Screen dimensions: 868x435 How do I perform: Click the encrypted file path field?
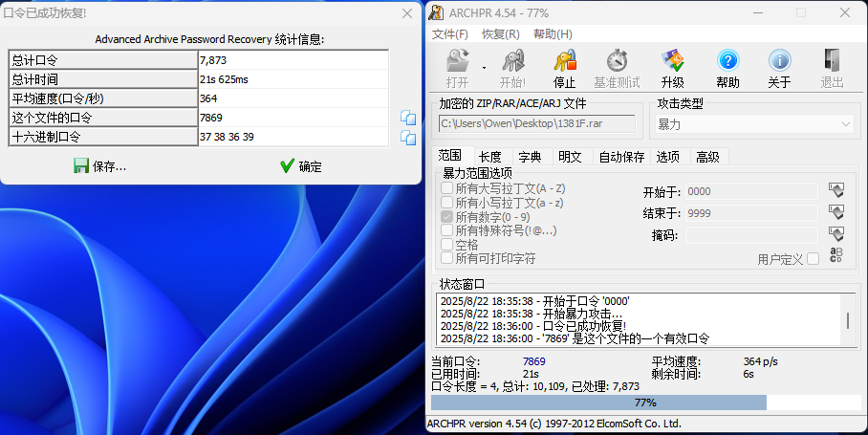pyautogui.click(x=537, y=124)
